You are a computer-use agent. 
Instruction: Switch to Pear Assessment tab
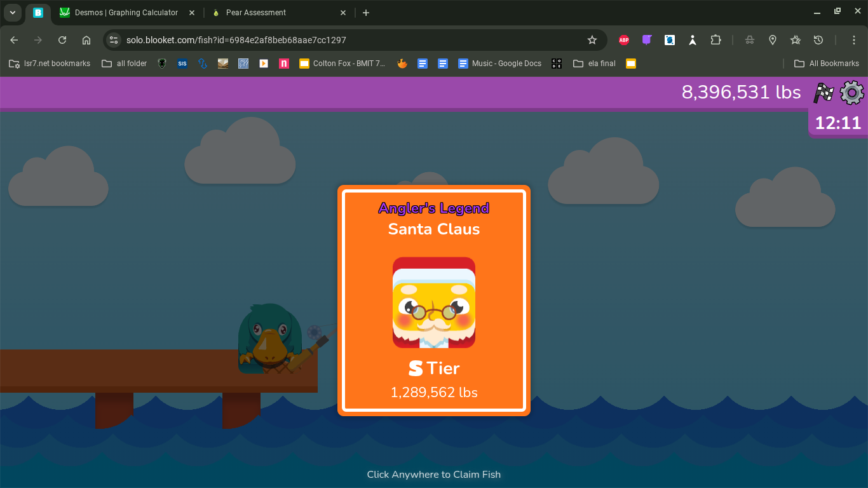(255, 13)
